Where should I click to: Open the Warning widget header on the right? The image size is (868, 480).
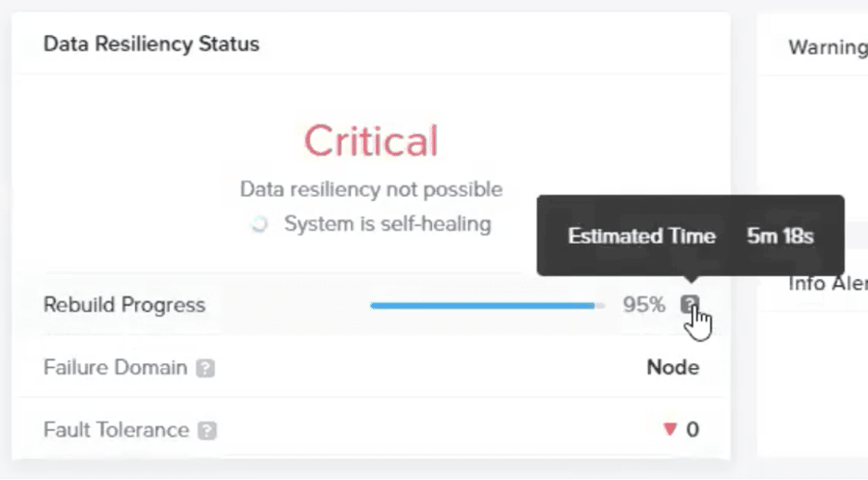pos(827,47)
